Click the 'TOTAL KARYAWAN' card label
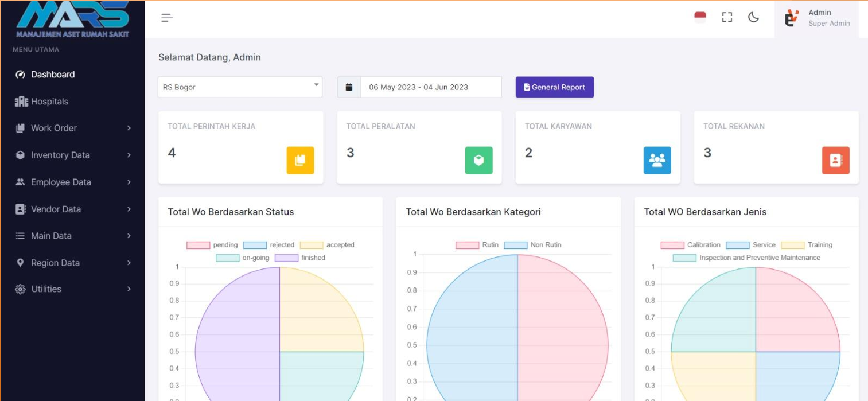868x401 pixels. 558,126
